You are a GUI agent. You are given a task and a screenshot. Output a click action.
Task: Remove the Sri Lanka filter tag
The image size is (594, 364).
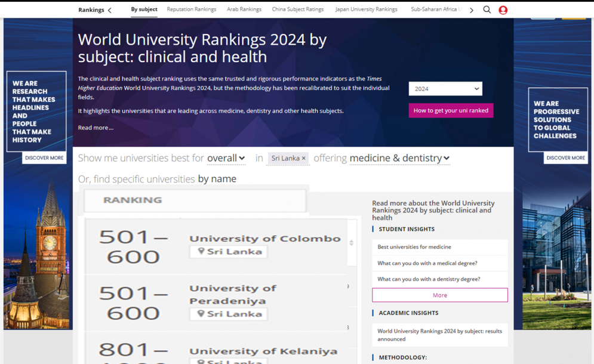click(x=303, y=158)
